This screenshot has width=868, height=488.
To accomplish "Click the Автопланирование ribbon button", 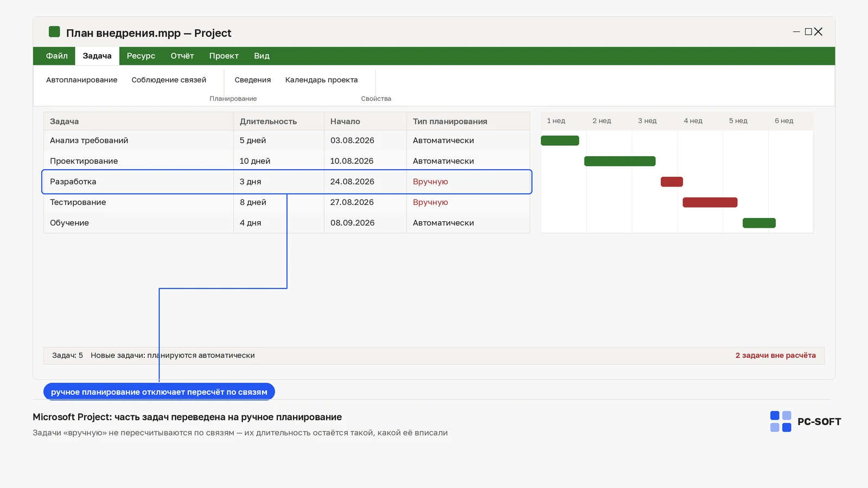I will coord(82,80).
